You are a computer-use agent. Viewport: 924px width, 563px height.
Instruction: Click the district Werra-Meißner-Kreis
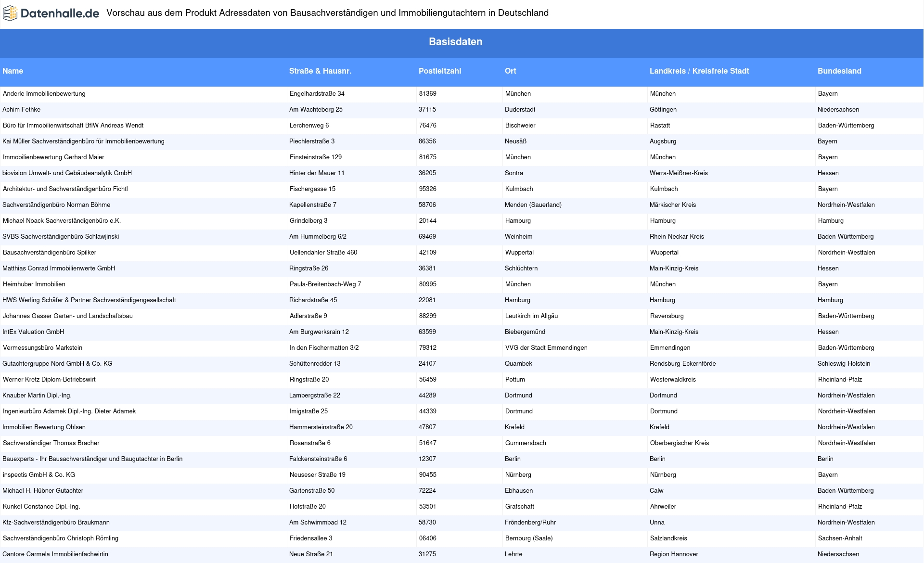[679, 173]
